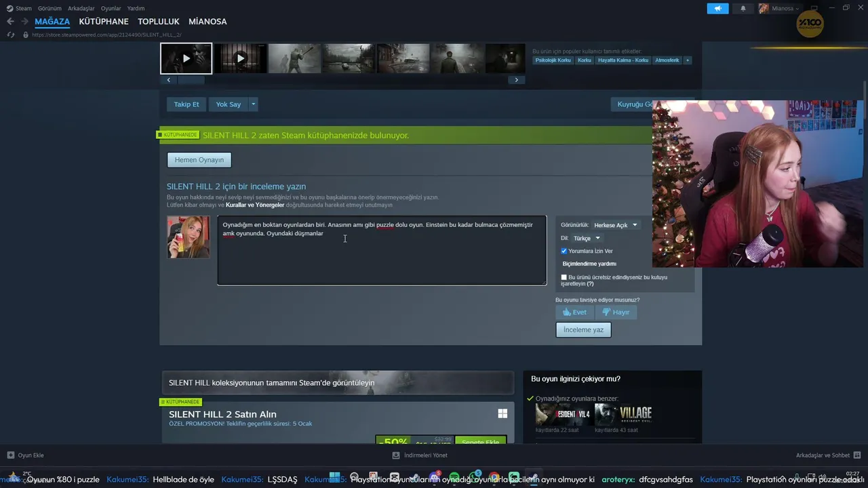The height and width of the screenshot is (488, 868).
Task: Open the Yardım menu
Action: pos(136,8)
